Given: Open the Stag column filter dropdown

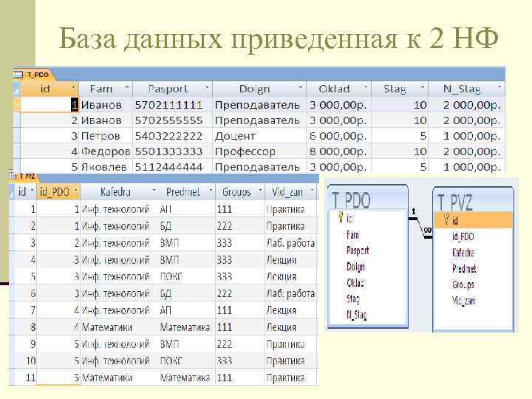Looking at the screenshot, I should pyautogui.click(x=423, y=87).
